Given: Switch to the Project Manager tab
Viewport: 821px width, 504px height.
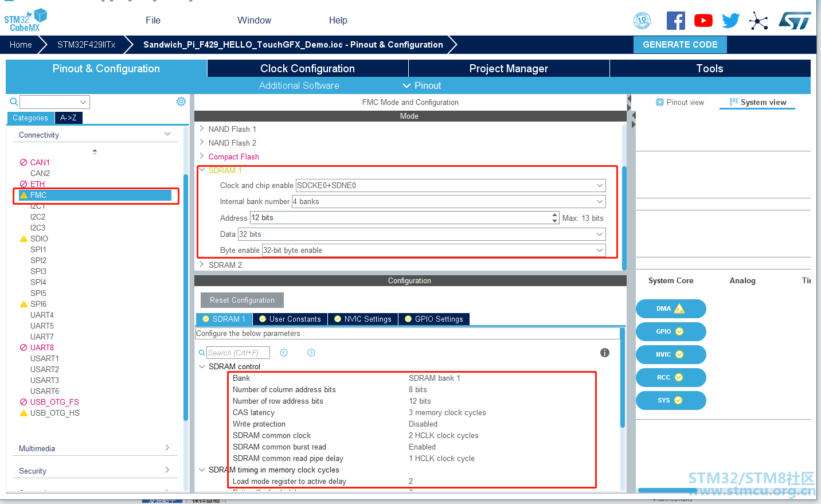Looking at the screenshot, I should pyautogui.click(x=509, y=68).
